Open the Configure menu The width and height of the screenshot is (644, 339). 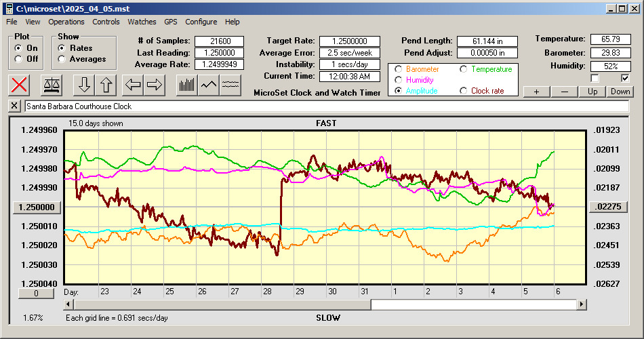click(x=201, y=22)
